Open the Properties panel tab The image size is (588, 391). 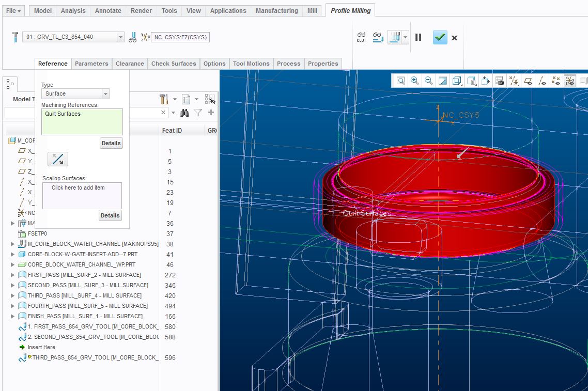[x=323, y=64]
